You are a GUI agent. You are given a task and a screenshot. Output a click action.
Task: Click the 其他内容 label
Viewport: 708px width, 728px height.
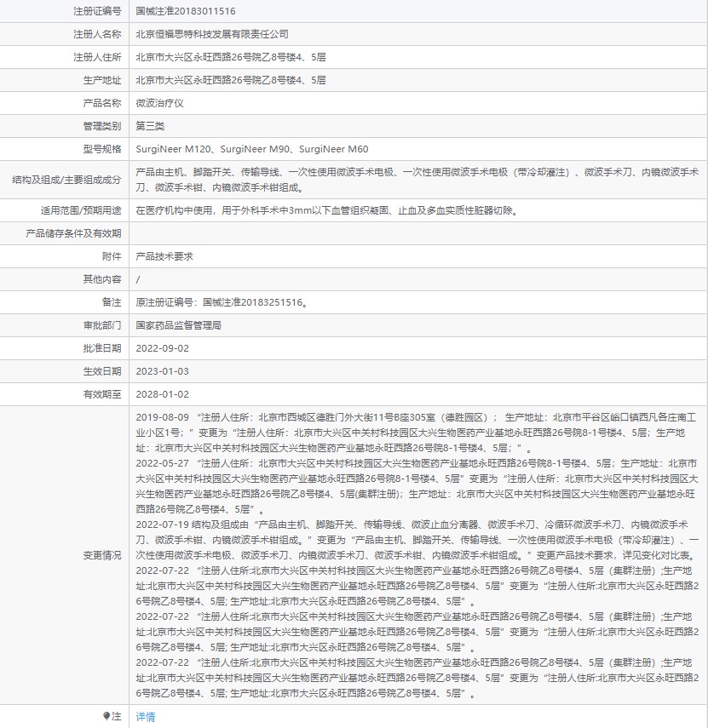tap(102, 279)
